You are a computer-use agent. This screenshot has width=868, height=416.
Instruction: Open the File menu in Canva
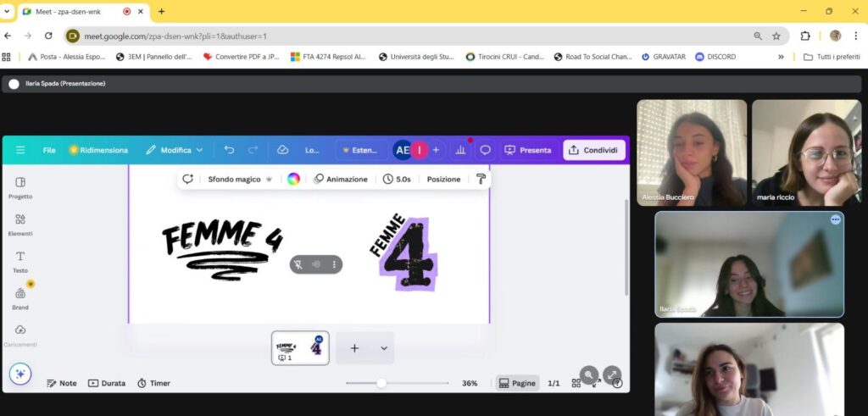point(49,150)
